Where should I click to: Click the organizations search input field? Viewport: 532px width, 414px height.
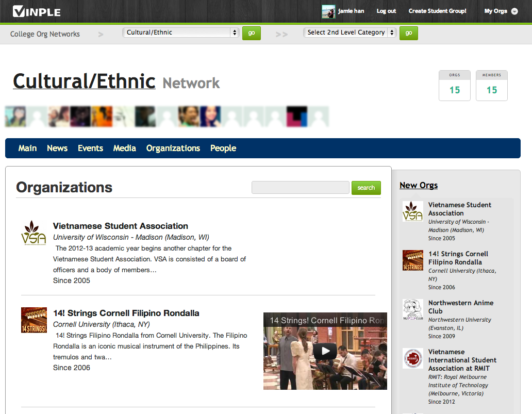(x=300, y=187)
